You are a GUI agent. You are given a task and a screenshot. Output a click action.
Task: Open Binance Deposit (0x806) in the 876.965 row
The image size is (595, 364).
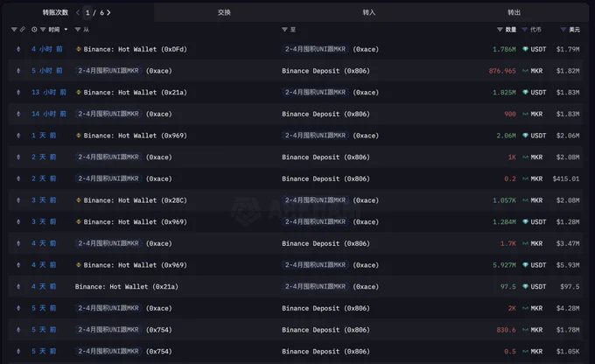[325, 71]
